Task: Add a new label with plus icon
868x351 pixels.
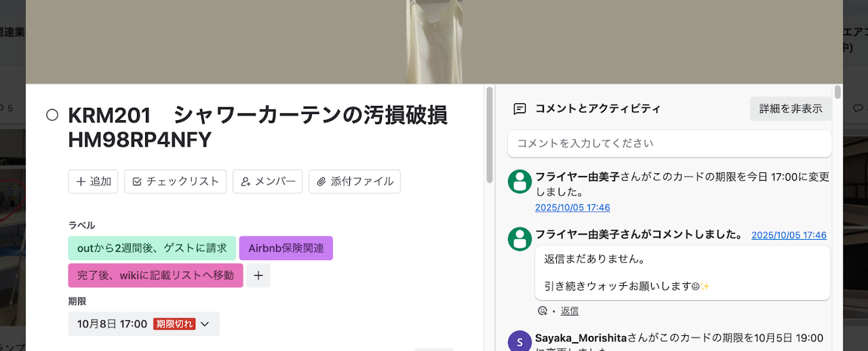Action: pyautogui.click(x=258, y=276)
